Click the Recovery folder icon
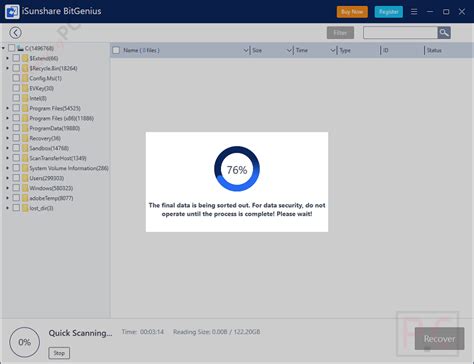Viewport: 474px width, 364px height. tap(25, 138)
